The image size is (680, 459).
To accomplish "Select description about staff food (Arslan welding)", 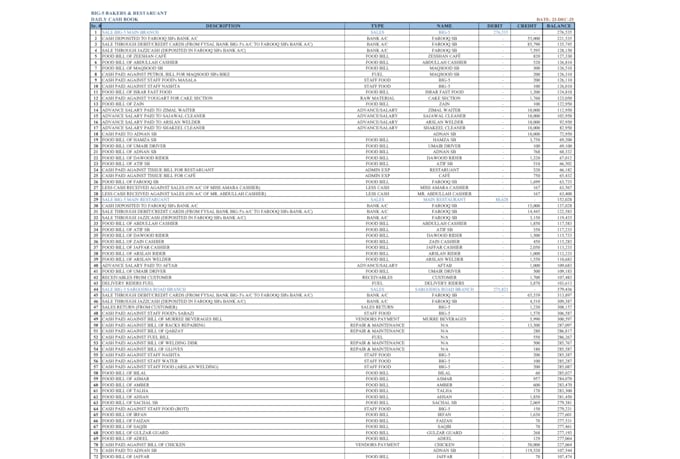I will (x=160, y=367).
